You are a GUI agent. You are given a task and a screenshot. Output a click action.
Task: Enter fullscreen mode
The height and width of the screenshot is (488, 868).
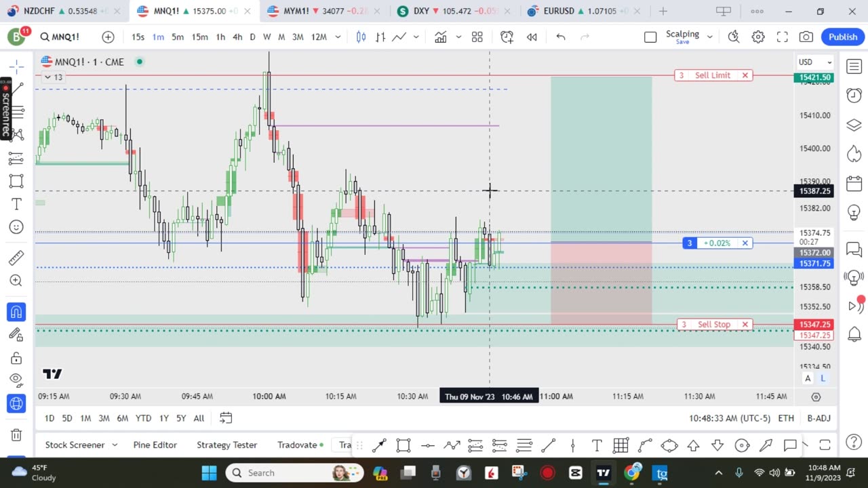(782, 37)
